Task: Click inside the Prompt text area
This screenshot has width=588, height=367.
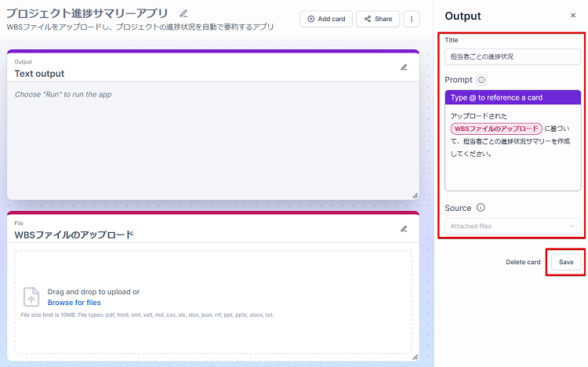Action: [x=513, y=147]
